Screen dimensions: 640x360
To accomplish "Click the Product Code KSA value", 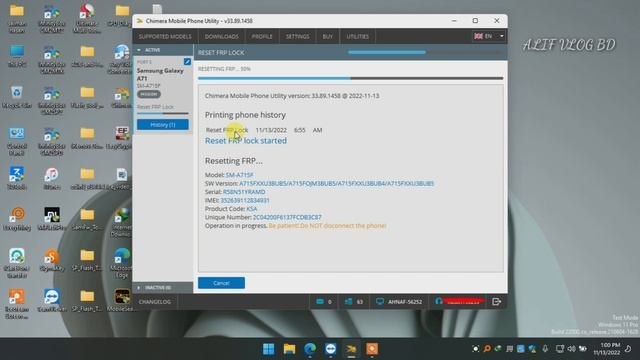I will tap(252, 209).
